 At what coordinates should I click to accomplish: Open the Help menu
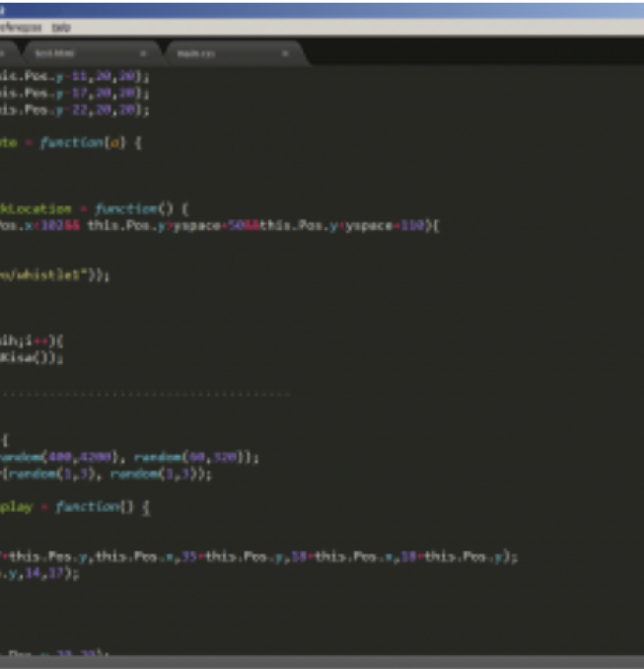tap(61, 27)
